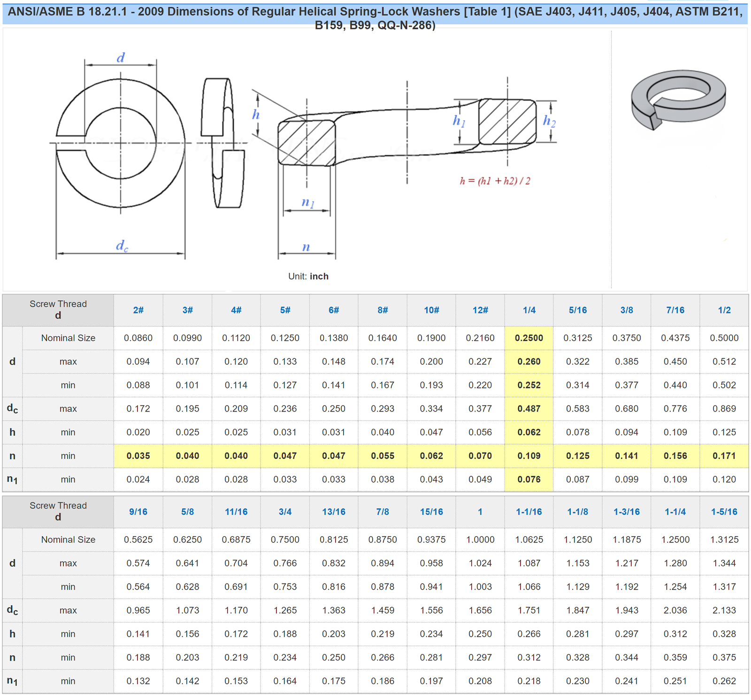Select the 9/16 column header in lower table
This screenshot has height=700, width=751.
click(139, 512)
